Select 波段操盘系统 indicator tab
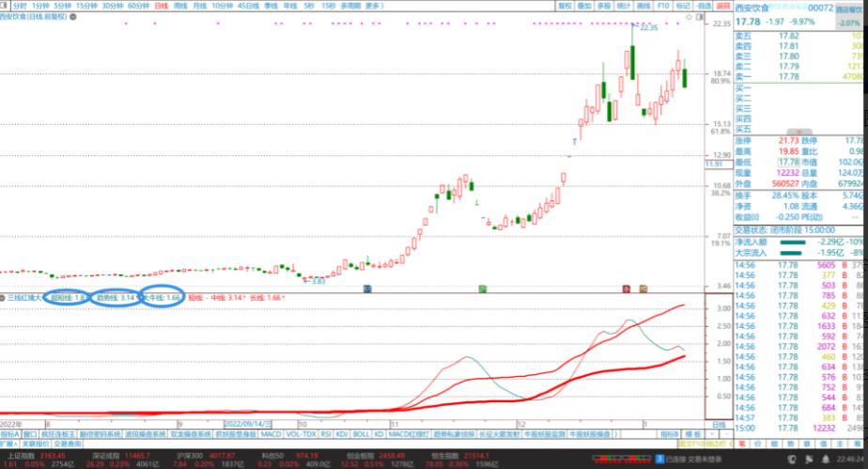Image resolution: width=868 pixels, height=469 pixels. (145, 434)
